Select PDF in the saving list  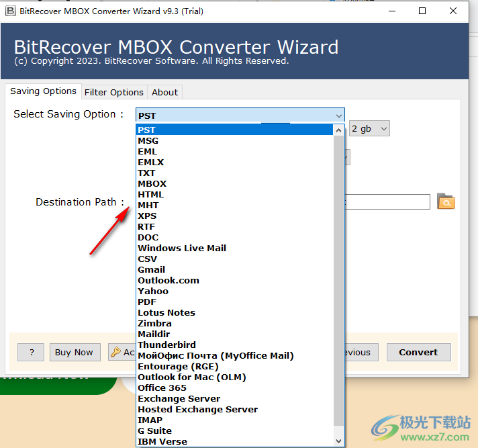coord(234,302)
